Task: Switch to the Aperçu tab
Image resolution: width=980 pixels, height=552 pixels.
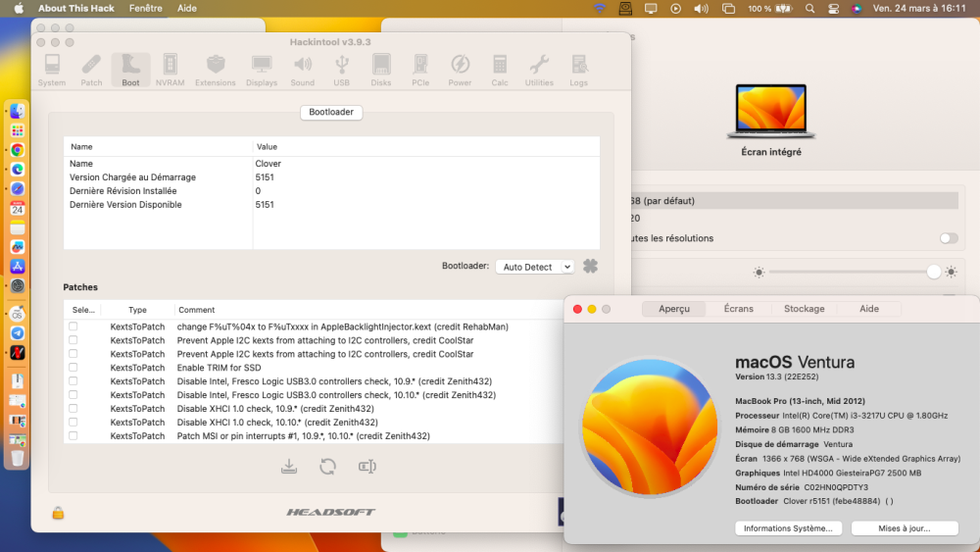Action: click(674, 309)
